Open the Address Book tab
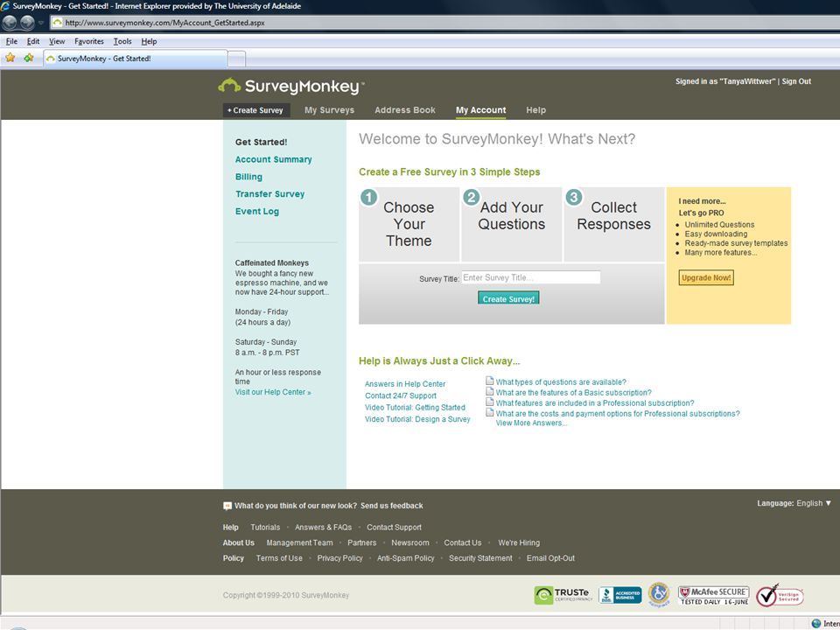Screen dimensions: 840x630 point(405,110)
